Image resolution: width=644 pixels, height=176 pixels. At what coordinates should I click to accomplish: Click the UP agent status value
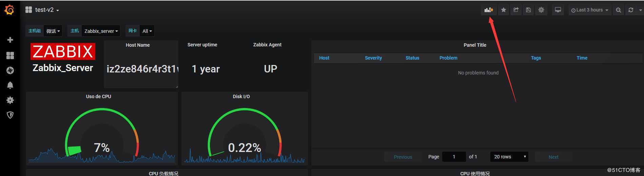[x=271, y=69]
